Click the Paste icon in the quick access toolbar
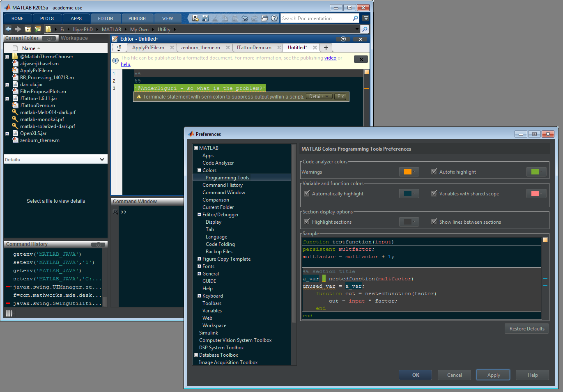This screenshot has width=563, height=392. [x=235, y=18]
